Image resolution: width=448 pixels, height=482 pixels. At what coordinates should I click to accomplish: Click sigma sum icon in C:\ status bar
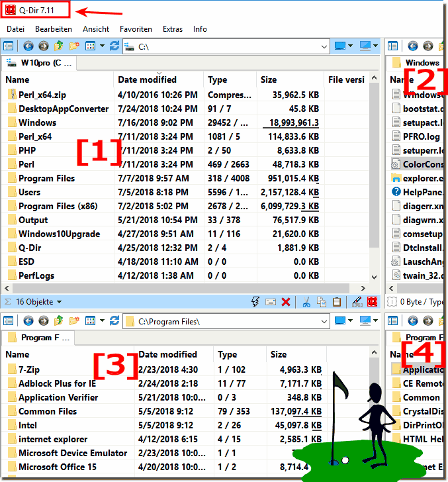click(x=8, y=302)
